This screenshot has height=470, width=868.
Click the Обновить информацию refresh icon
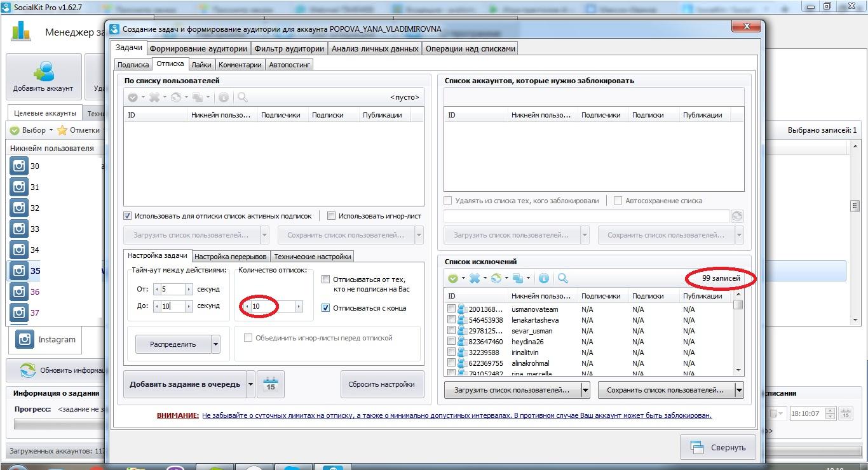(27, 370)
